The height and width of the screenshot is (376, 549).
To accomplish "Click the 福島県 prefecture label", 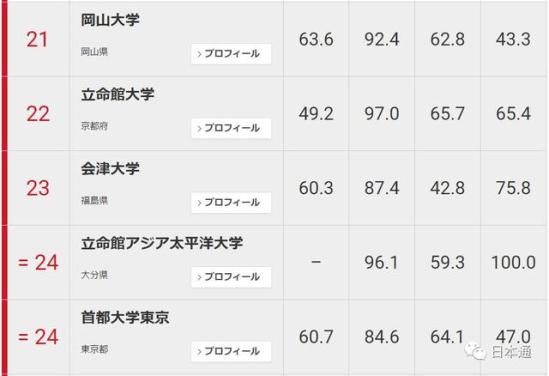I will 94,201.
